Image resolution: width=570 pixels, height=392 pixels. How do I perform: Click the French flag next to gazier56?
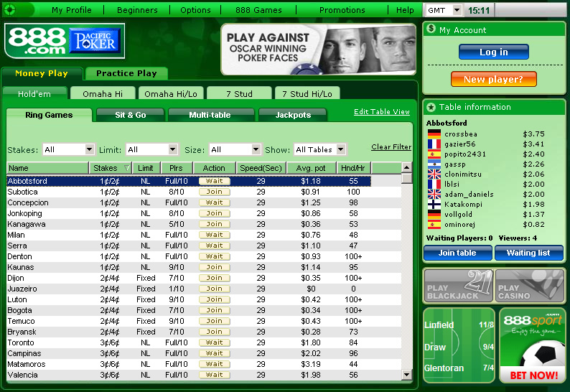(434, 144)
